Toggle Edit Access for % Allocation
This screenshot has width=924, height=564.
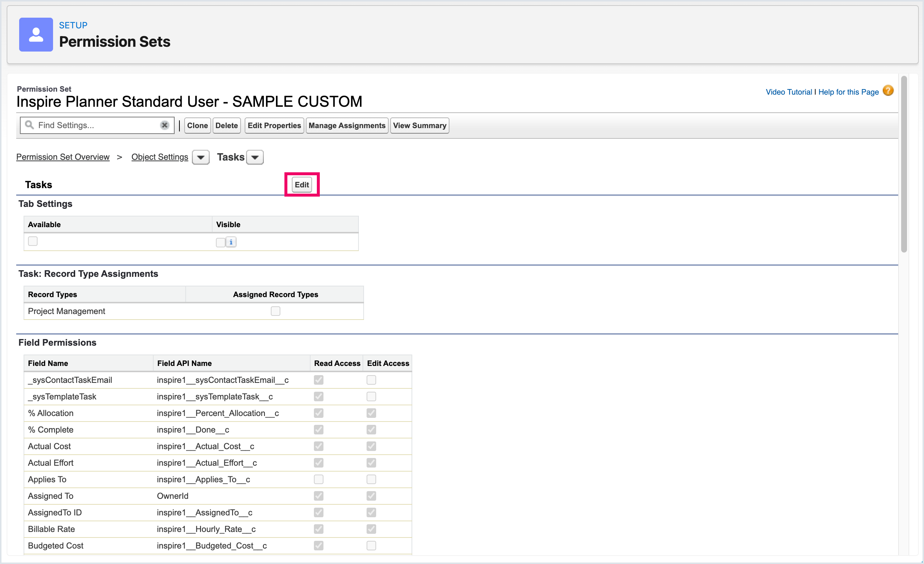pyautogui.click(x=371, y=413)
